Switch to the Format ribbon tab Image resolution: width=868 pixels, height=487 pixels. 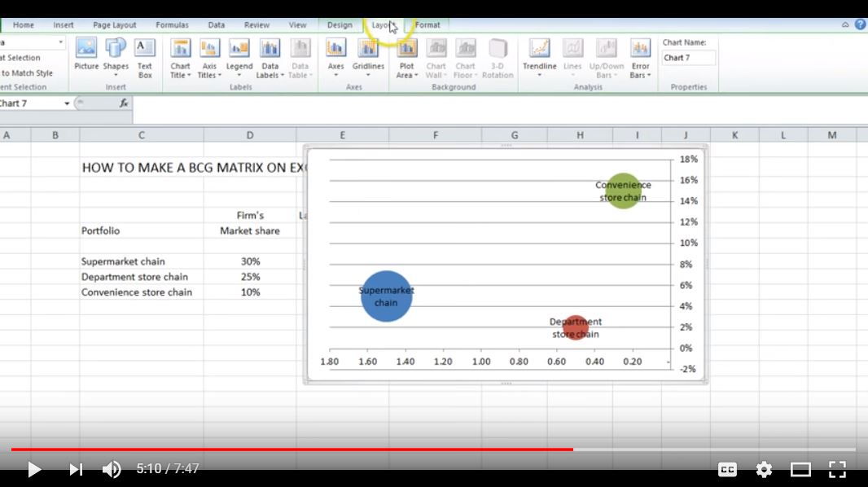(x=427, y=24)
